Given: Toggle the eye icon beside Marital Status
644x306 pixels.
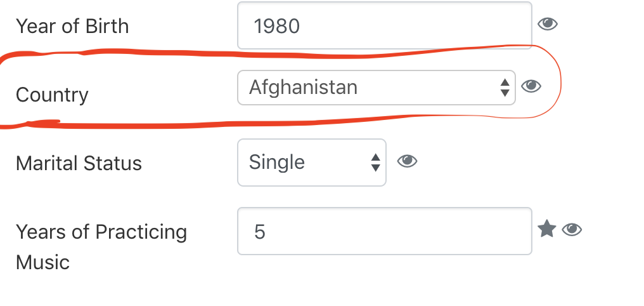Looking at the screenshot, I should click(x=407, y=161).
